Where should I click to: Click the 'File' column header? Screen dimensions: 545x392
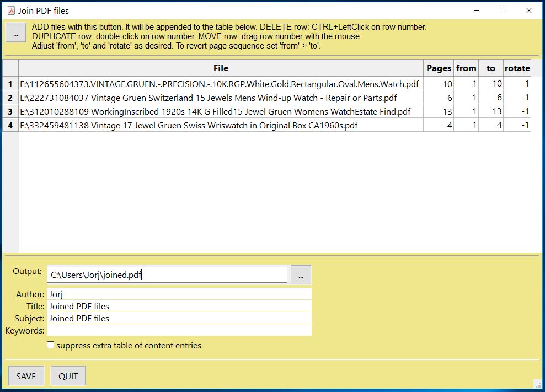click(x=221, y=68)
